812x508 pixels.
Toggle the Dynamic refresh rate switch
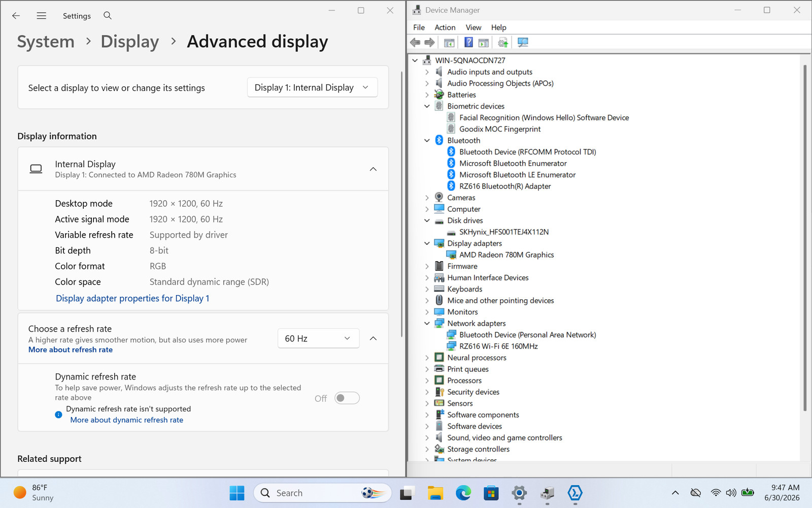[347, 398]
